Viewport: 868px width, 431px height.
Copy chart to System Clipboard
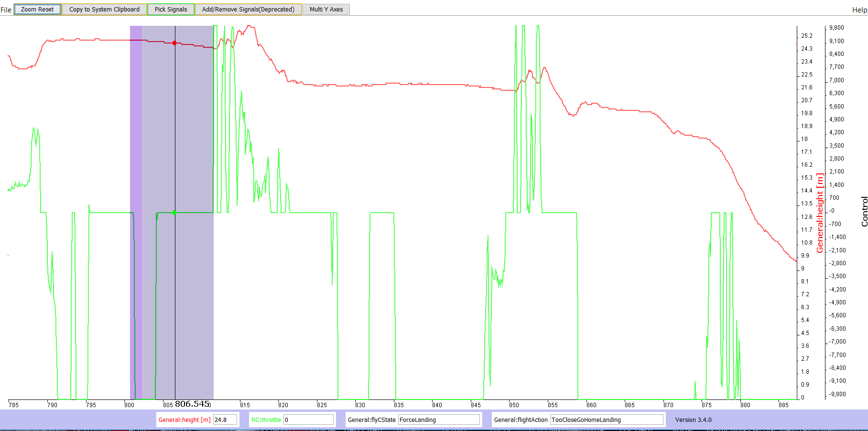pos(104,9)
